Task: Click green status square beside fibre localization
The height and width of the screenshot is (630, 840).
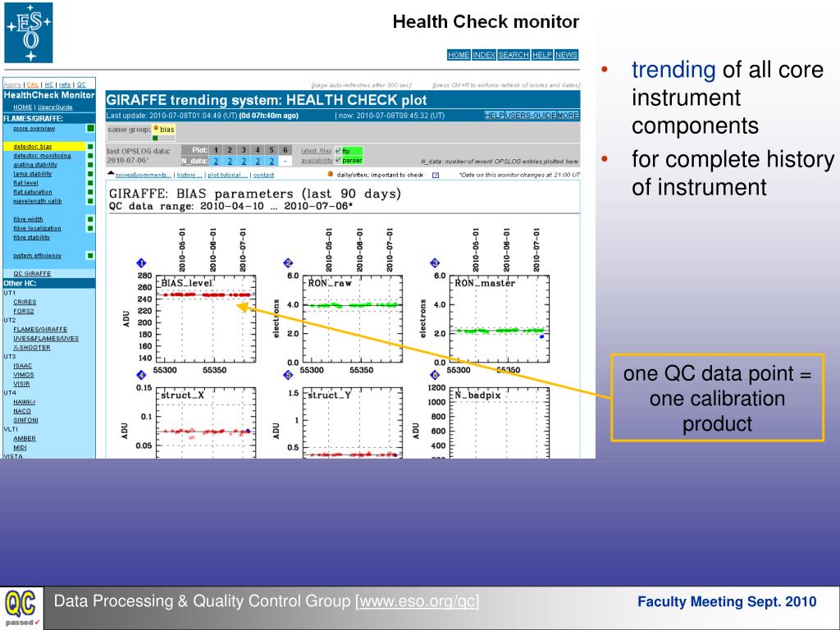Action: click(90, 228)
